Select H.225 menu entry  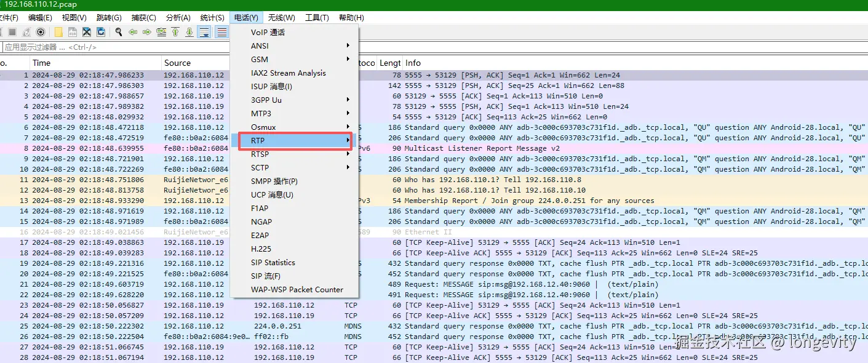click(294, 249)
